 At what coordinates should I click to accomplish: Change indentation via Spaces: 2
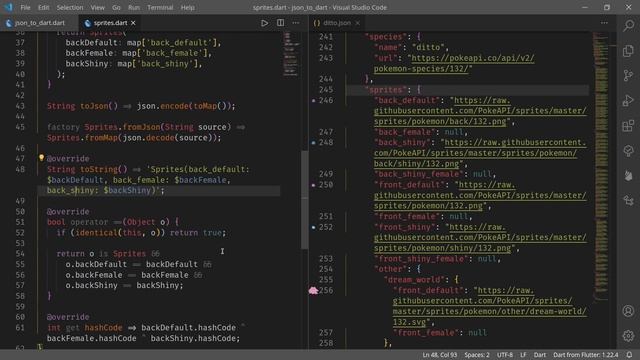pos(477,355)
